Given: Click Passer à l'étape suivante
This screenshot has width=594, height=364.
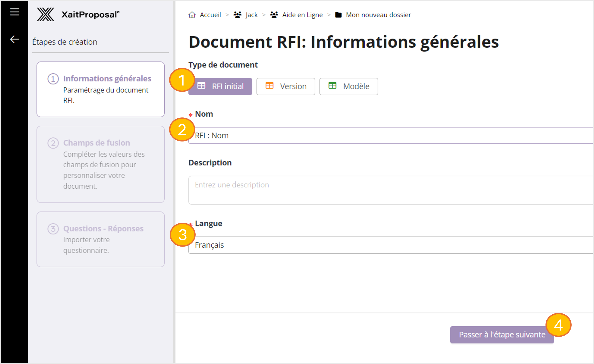Looking at the screenshot, I should (502, 335).
